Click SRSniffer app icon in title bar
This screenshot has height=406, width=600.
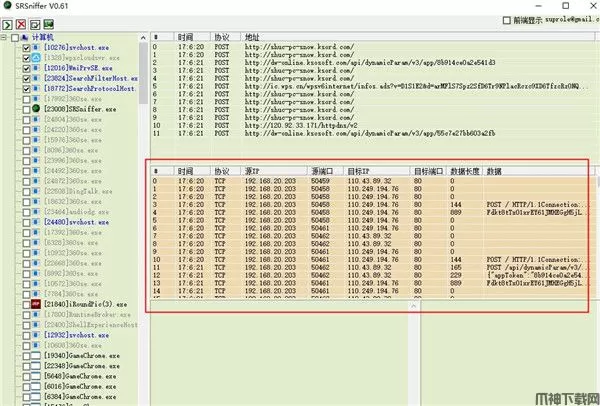8,6
